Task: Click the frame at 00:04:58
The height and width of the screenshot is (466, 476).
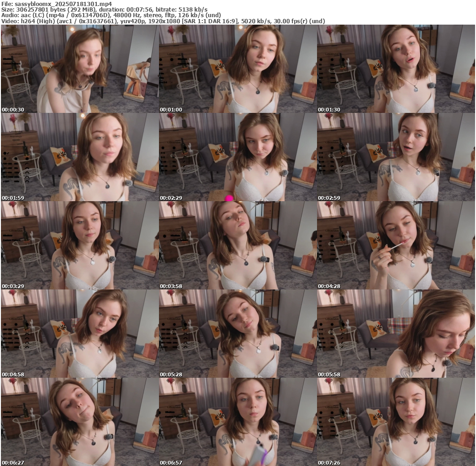Action: 79,334
